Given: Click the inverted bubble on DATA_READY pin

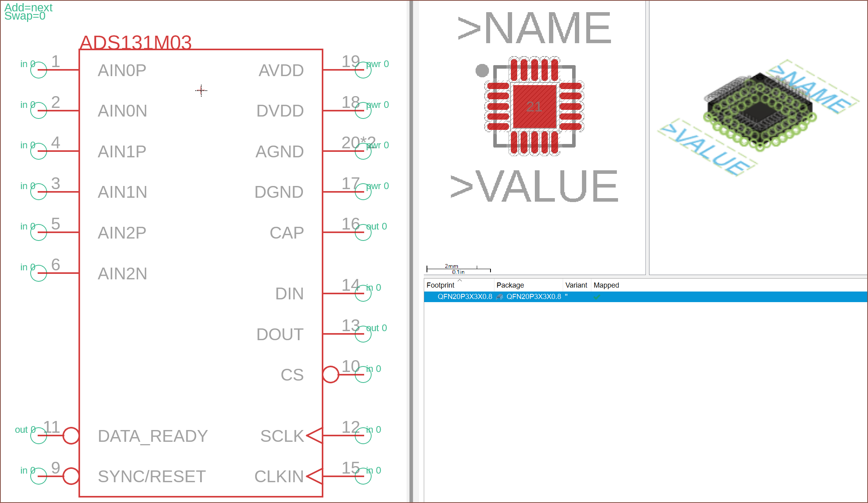Looking at the screenshot, I should coord(71,436).
